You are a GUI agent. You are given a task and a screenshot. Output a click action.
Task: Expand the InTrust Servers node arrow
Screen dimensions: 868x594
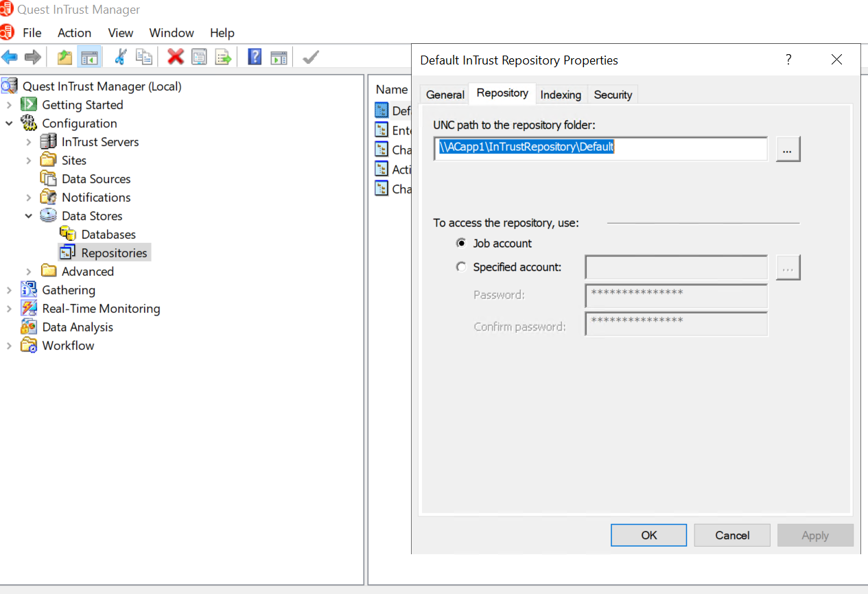(29, 142)
